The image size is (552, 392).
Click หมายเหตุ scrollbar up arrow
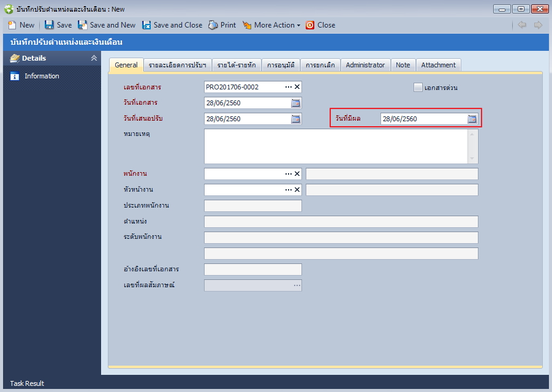click(x=472, y=134)
